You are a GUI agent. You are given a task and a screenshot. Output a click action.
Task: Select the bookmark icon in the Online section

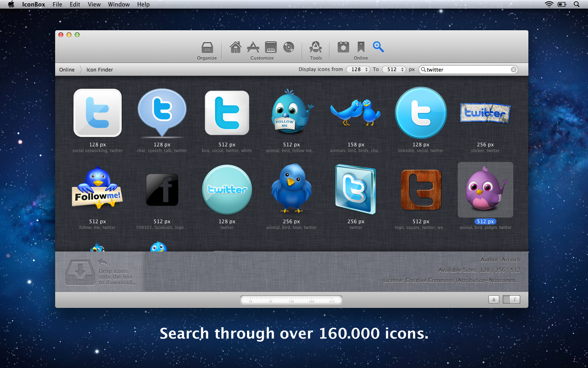pos(361,47)
